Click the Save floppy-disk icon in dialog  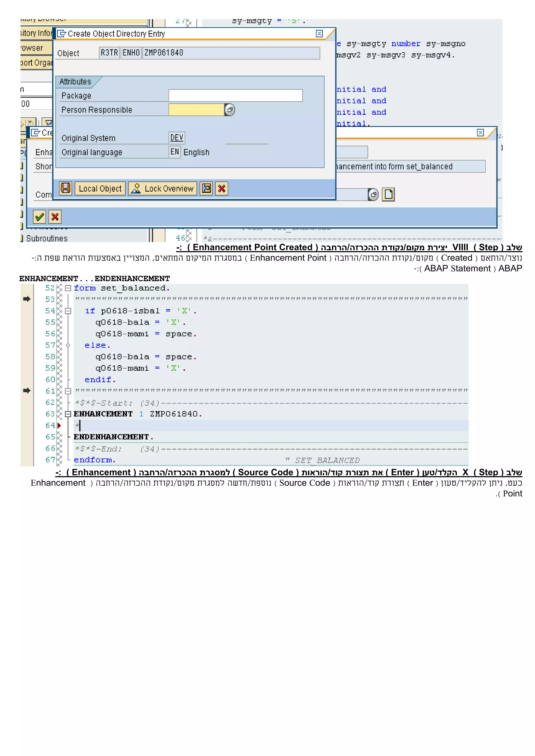(66, 188)
